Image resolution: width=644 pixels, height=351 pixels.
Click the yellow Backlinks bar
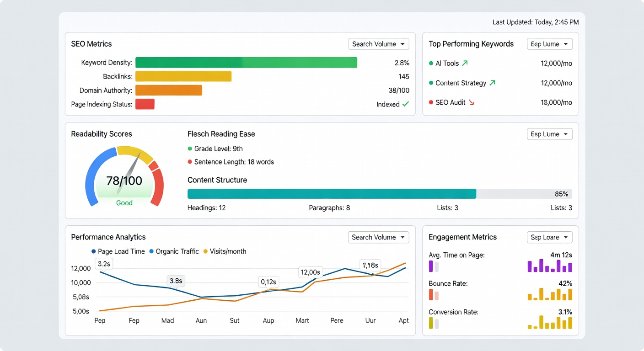[183, 76]
